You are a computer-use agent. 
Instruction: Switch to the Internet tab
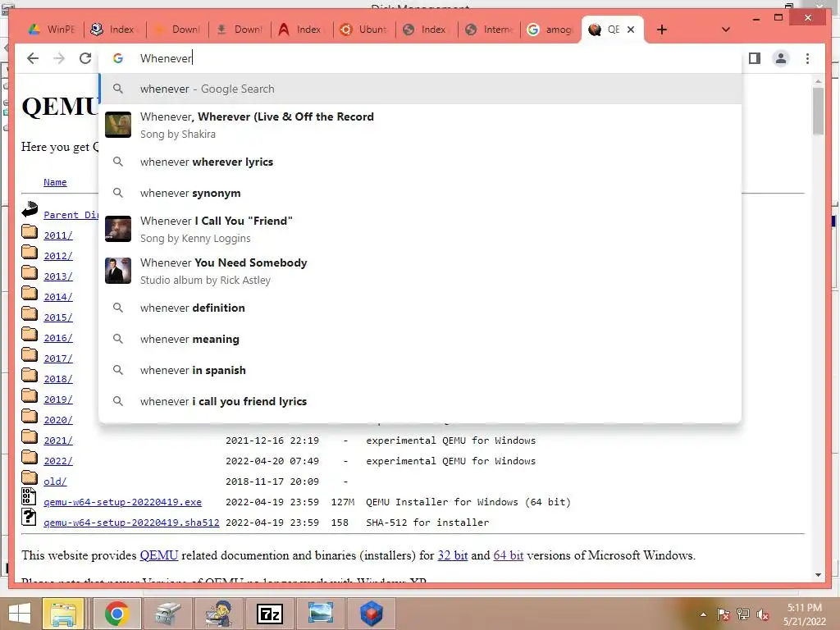(489, 30)
